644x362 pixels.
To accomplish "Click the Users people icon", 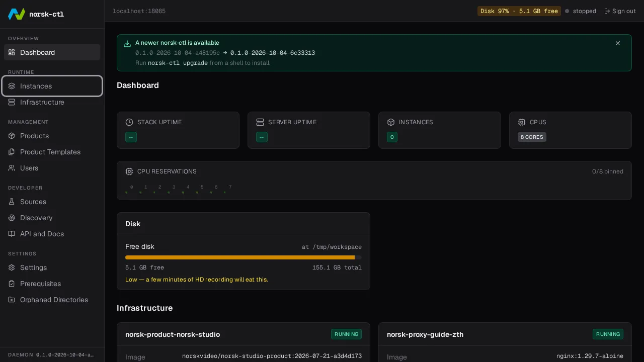I will [12, 168].
